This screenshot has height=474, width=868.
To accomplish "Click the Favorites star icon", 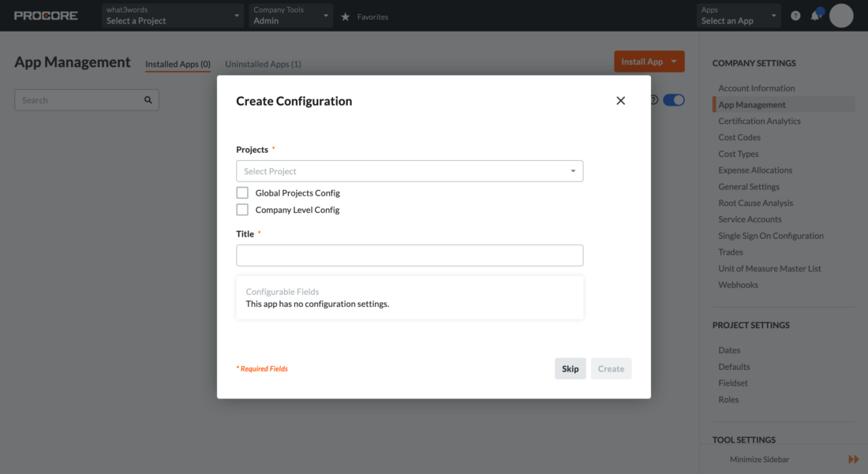I will pos(346,17).
